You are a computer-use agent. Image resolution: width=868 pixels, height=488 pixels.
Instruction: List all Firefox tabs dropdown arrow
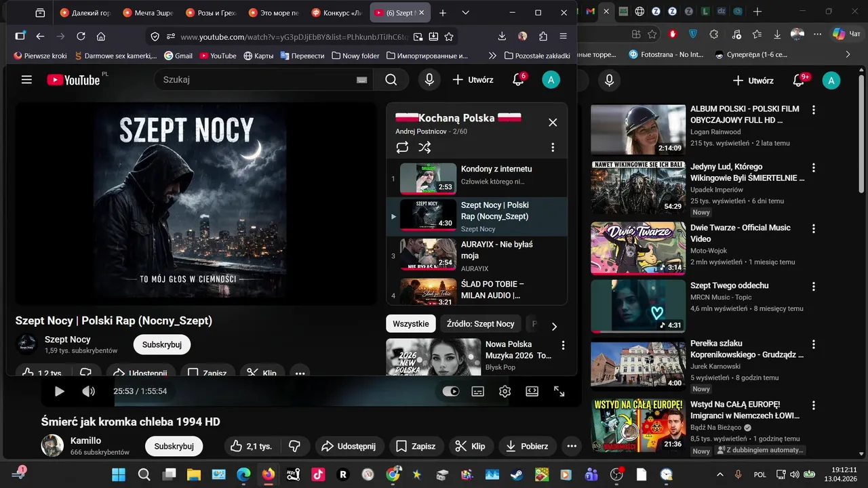465,13
